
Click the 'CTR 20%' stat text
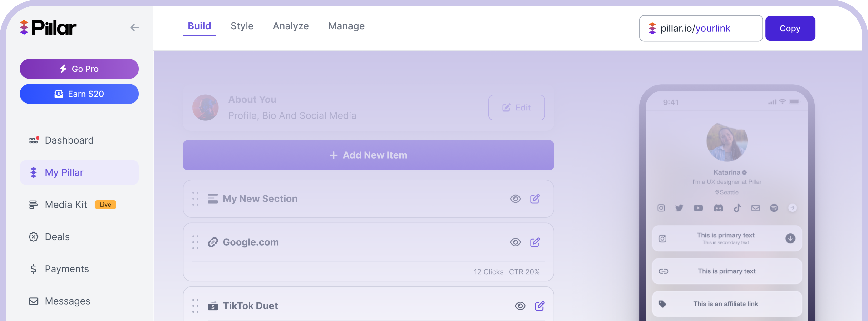[x=524, y=272]
